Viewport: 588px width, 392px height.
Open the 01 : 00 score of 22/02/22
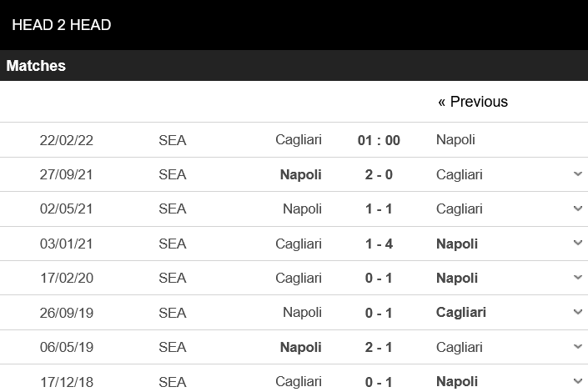coord(379,140)
